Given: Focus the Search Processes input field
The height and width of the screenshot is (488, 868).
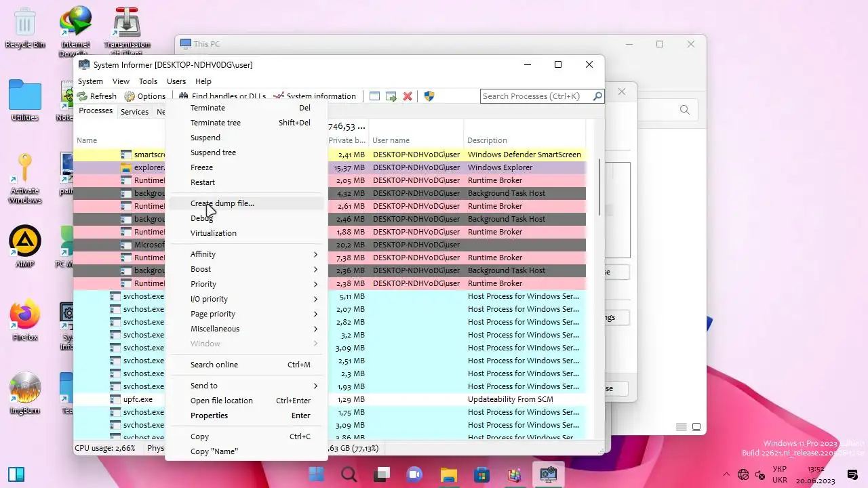Looking at the screenshot, I should (x=536, y=96).
